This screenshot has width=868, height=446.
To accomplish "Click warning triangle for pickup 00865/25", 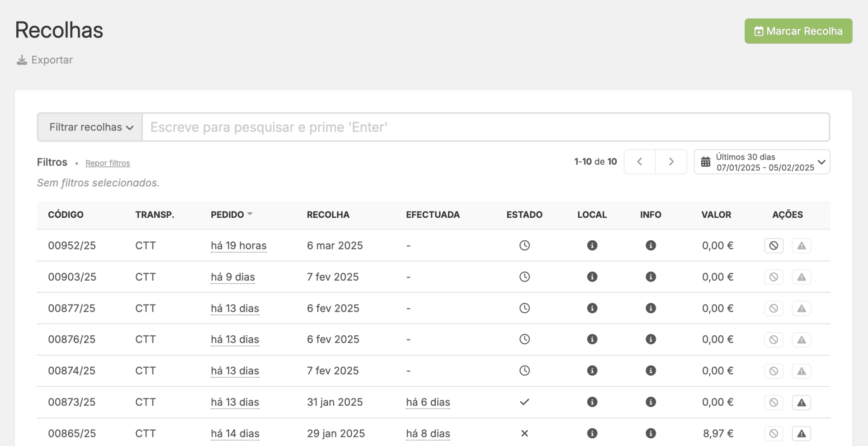I will pos(801,434).
